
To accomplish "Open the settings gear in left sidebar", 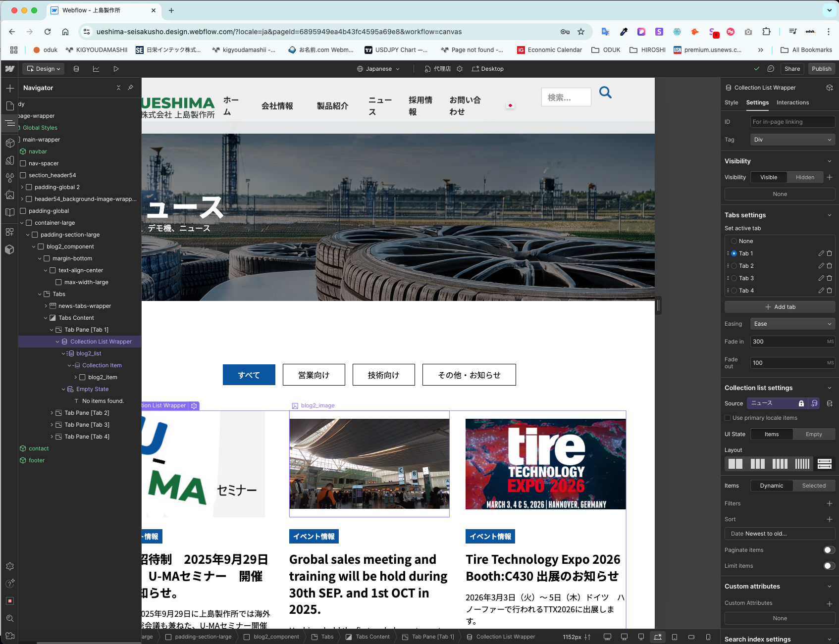I will [x=10, y=566].
